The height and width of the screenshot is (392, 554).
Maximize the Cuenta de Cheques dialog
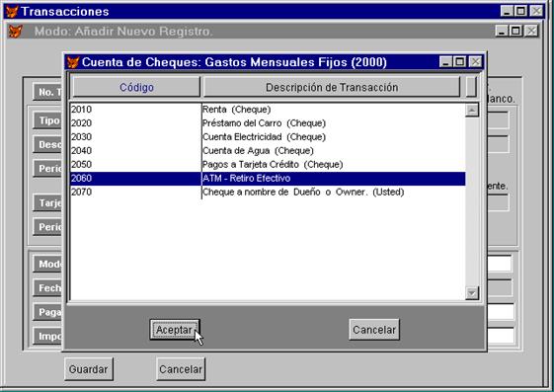pos(459,62)
